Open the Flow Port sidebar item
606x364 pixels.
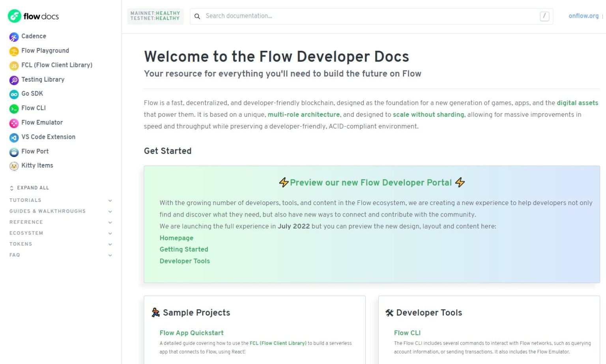point(35,151)
